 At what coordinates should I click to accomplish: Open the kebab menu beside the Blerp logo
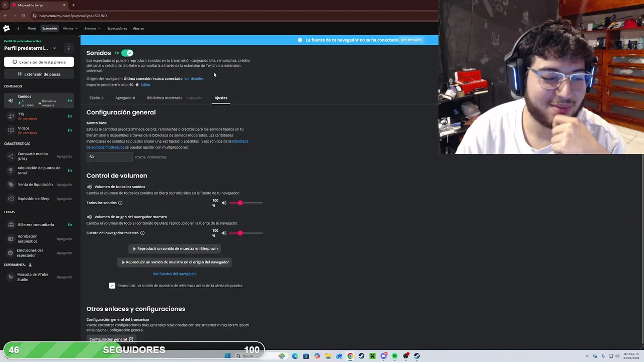coord(18,28)
